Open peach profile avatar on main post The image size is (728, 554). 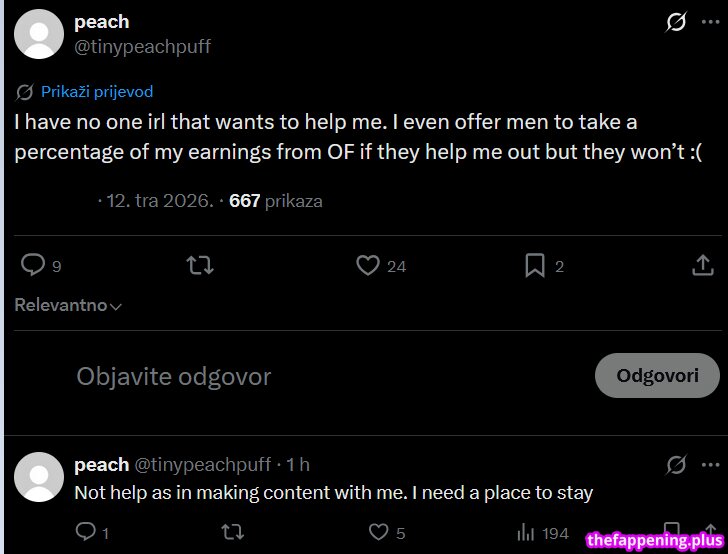click(40, 35)
